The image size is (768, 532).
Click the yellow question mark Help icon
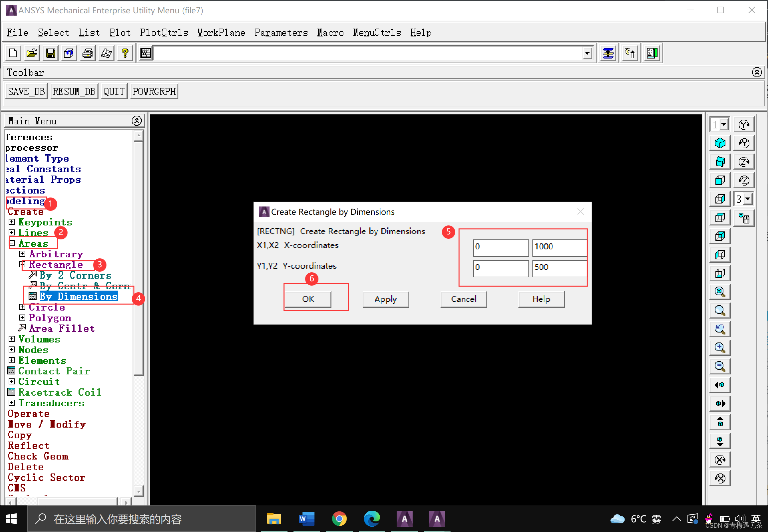[x=125, y=53]
